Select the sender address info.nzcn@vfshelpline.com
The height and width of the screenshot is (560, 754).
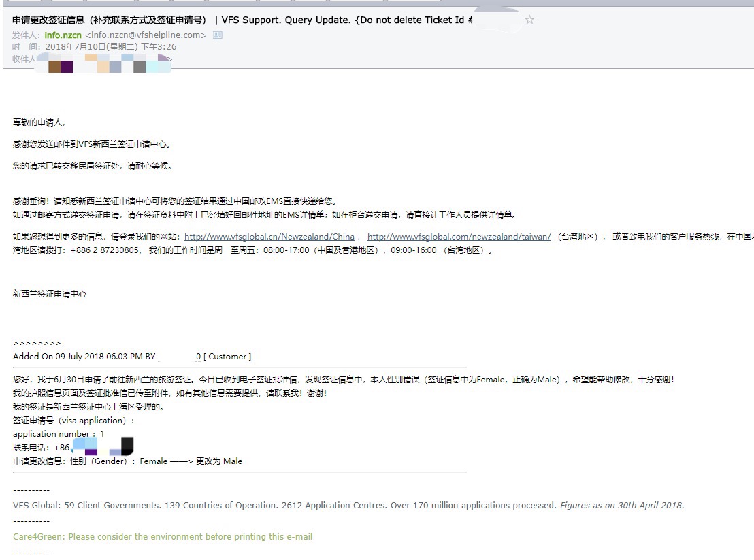tap(145, 35)
